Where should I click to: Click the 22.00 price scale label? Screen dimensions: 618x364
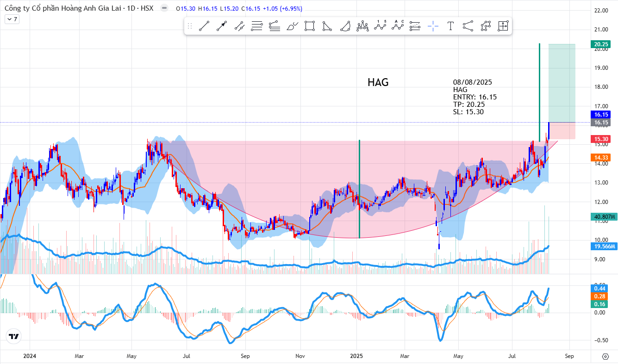click(601, 10)
